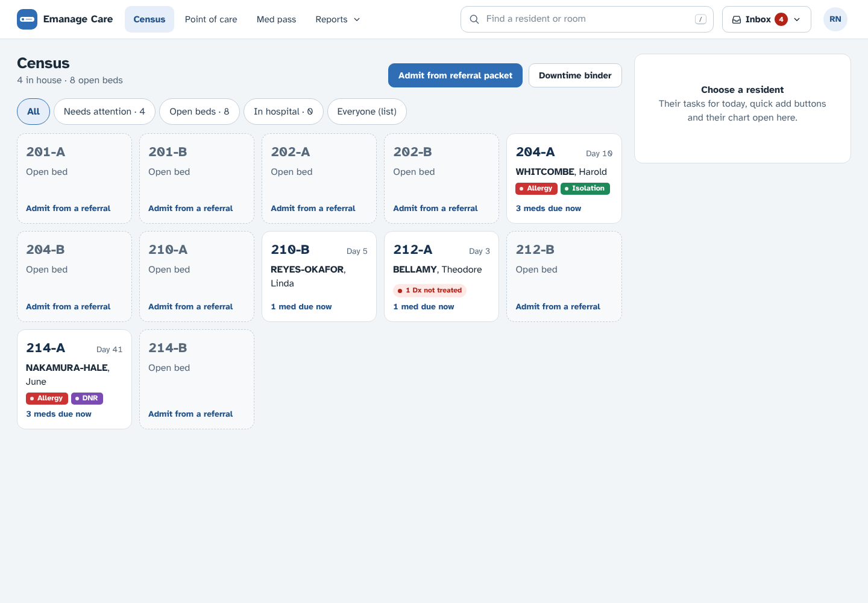Click the DNR badge on 214-A
This screenshot has width=868, height=603.
pos(87,399)
